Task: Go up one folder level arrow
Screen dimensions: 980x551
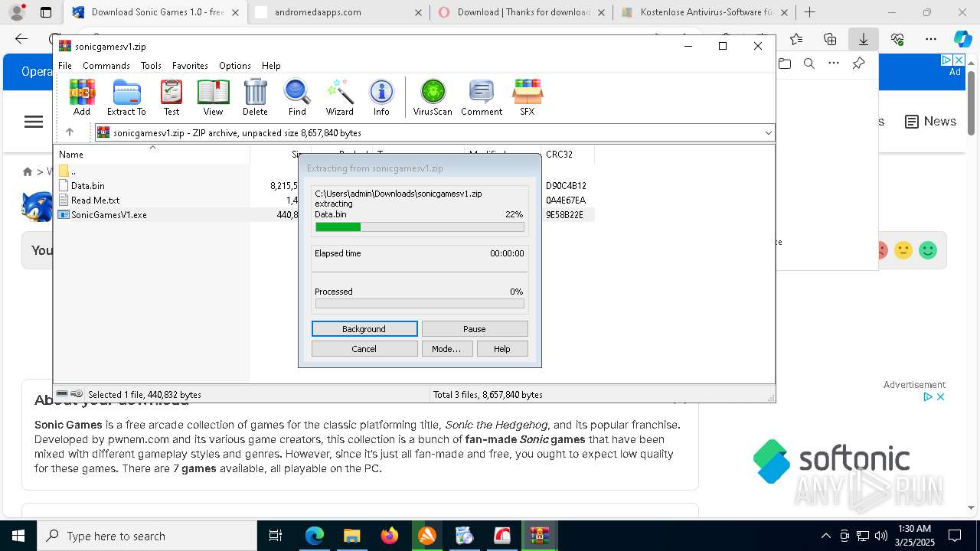Action: (x=70, y=132)
